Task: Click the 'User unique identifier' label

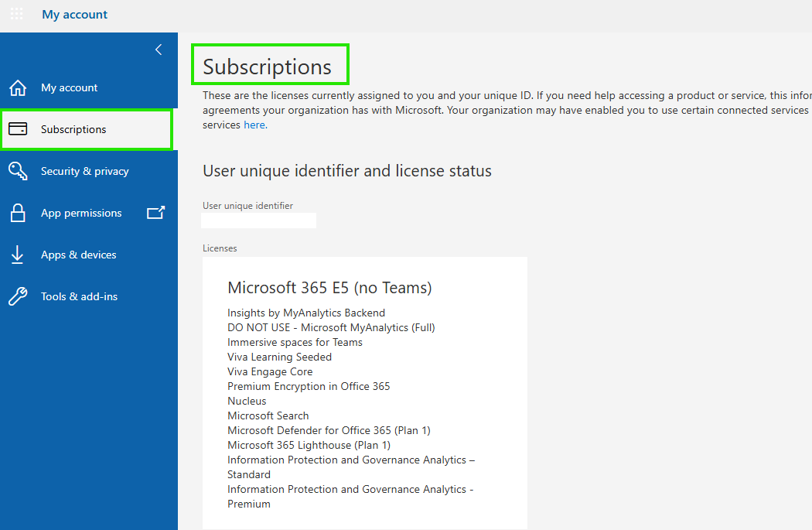Action: tap(247, 206)
